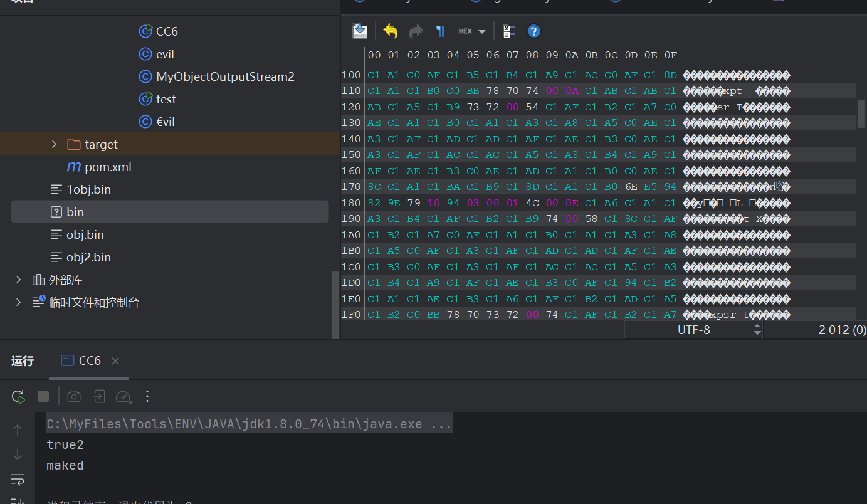The image size is (867, 504).
Task: Expand the 外部库 node
Action: coord(18,280)
